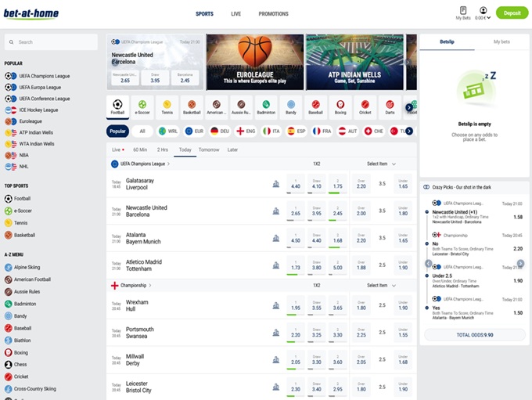Filter by ENG country flag chip
Screen dimensions: 532x400
tap(246, 132)
